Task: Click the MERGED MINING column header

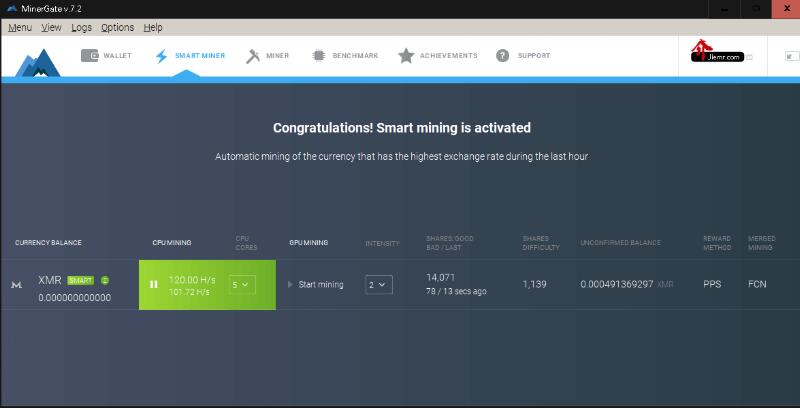Action: pyautogui.click(x=762, y=243)
